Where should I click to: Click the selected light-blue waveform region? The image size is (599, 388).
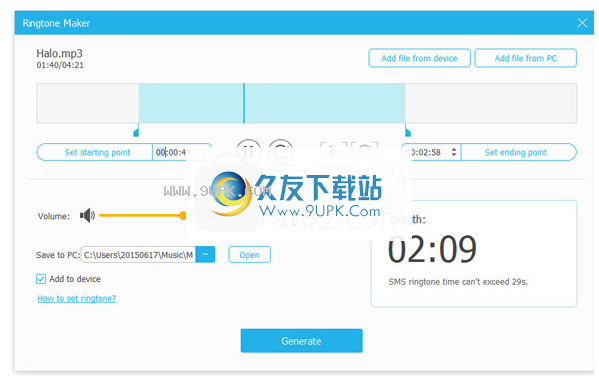[x=272, y=103]
